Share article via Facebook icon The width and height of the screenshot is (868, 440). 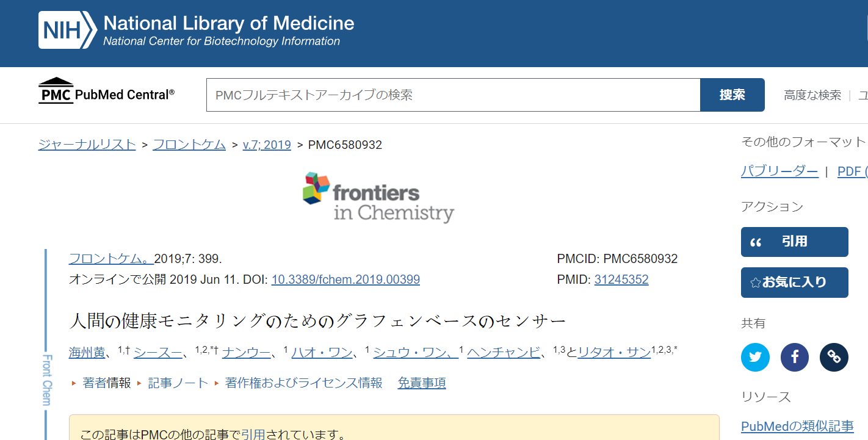[795, 357]
